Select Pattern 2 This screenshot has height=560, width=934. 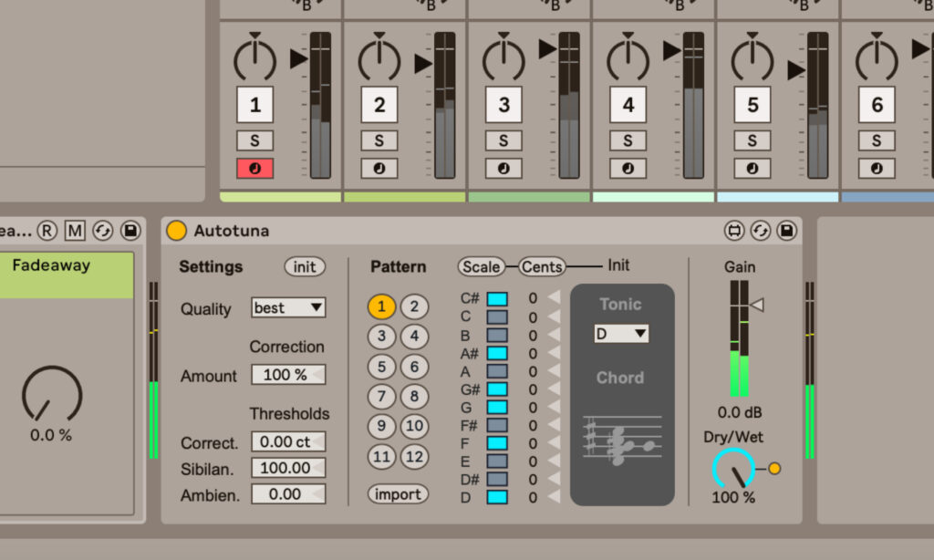tap(415, 306)
